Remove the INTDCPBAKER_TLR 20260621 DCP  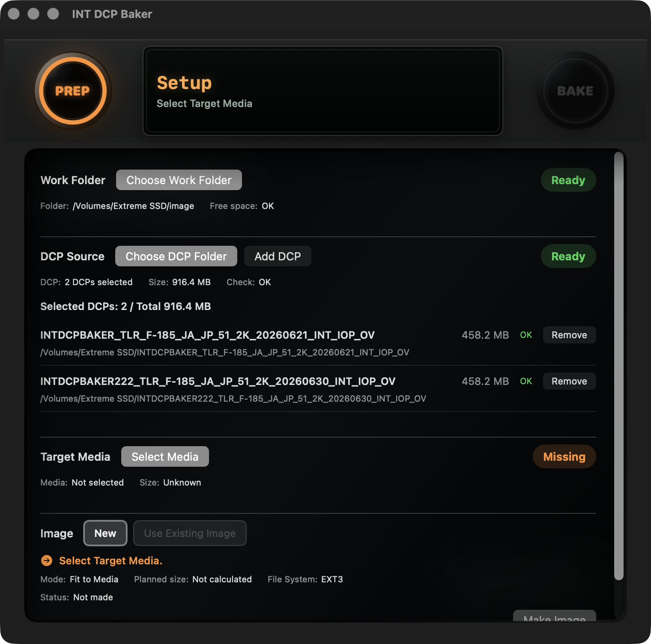(569, 335)
